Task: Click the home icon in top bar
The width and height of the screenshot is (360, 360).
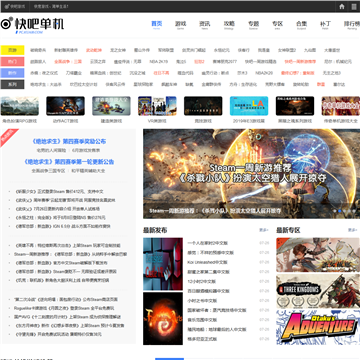Action: (342, 6)
